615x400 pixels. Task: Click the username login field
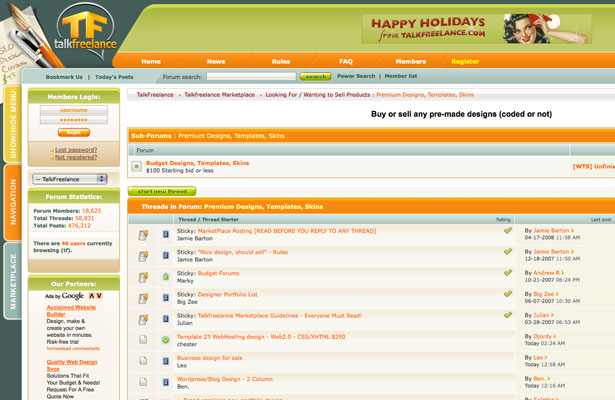pos(74,110)
